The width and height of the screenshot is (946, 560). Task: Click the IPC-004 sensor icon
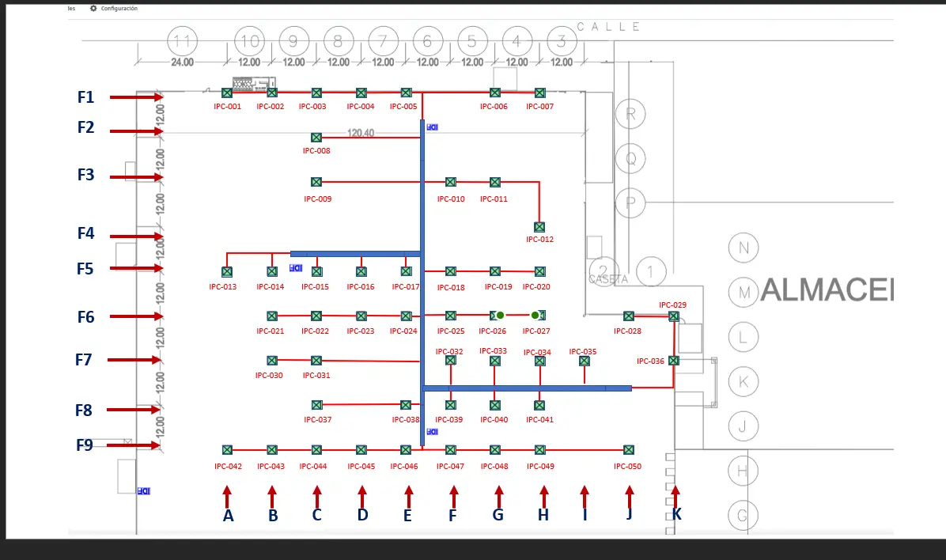361,93
